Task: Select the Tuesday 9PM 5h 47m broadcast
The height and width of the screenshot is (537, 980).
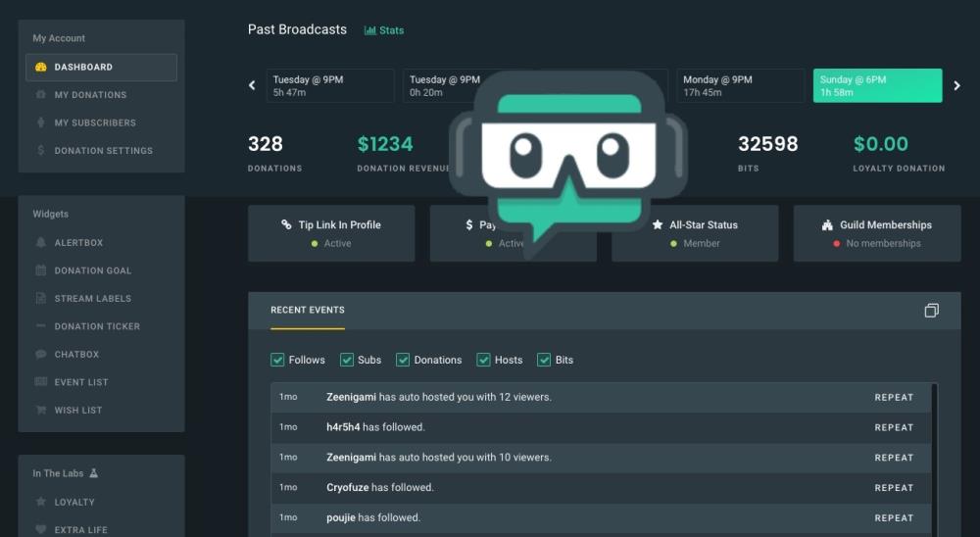Action: pyautogui.click(x=330, y=85)
